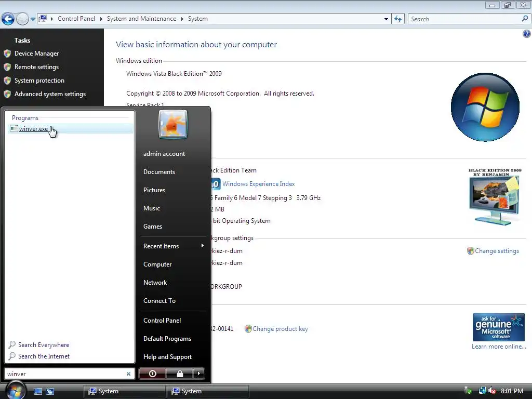
Task: Click the tray icon left of the network icon
Action: (x=469, y=391)
